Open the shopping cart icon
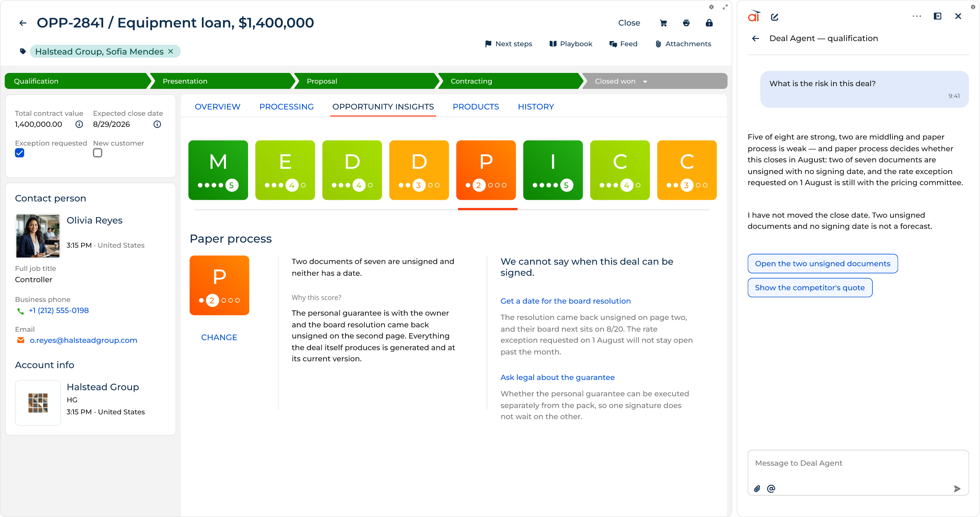 [x=663, y=23]
